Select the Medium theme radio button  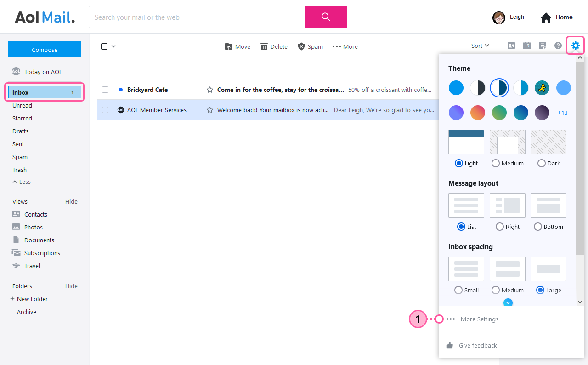click(x=495, y=163)
